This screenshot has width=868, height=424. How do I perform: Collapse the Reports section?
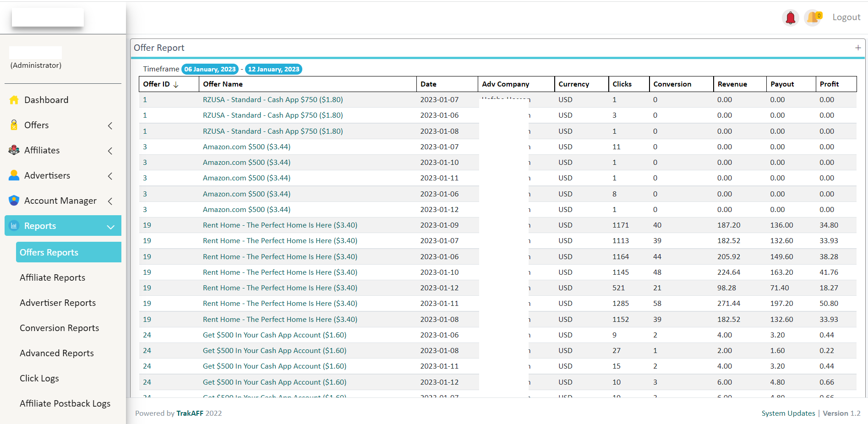pos(110,226)
